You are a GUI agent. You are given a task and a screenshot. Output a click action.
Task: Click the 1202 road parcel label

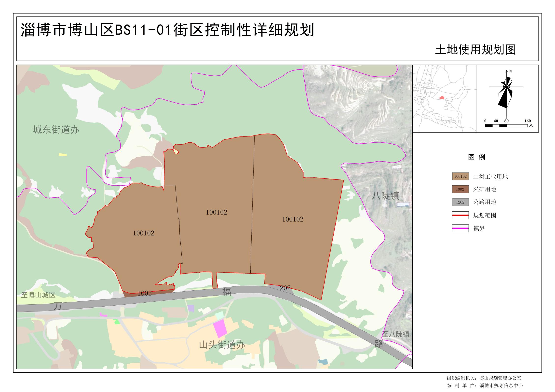point(283,288)
